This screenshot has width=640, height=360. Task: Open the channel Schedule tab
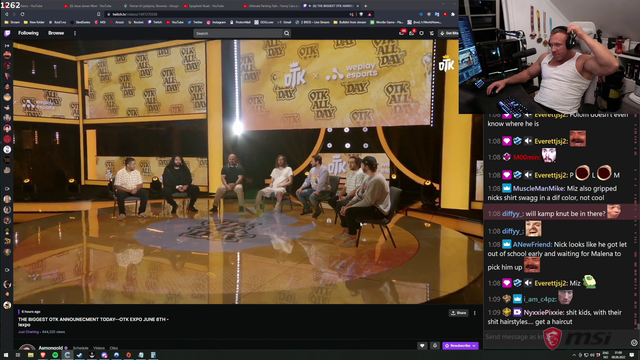[80, 348]
